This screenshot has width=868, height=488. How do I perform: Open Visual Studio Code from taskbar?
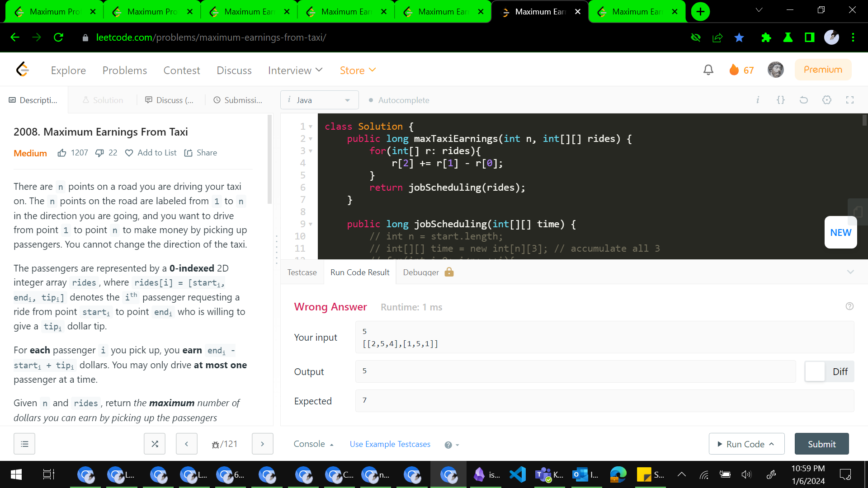[x=518, y=474]
